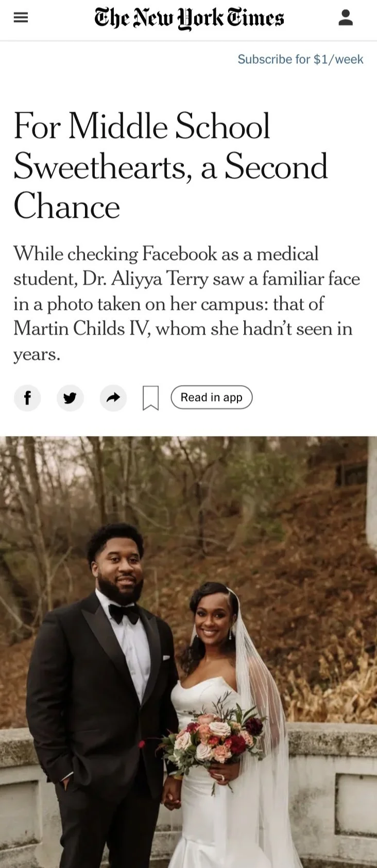Image resolution: width=377 pixels, height=868 pixels.
Task: Tap the words 'Second Chance' in the headline
Action: (x=170, y=186)
